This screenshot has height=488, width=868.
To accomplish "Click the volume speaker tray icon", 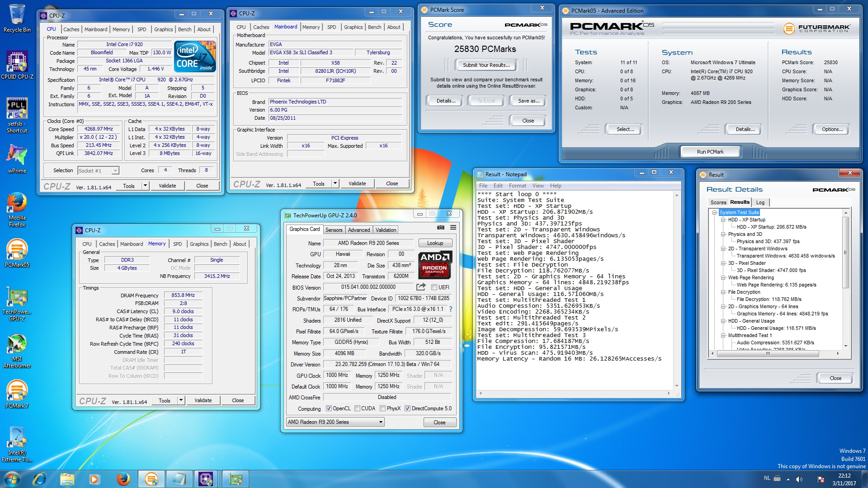I will (799, 479).
